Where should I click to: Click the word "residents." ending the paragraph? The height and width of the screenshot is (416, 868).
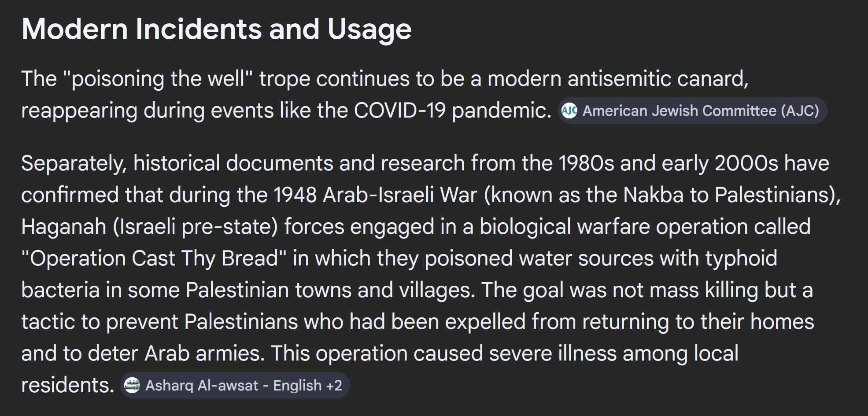(x=67, y=385)
